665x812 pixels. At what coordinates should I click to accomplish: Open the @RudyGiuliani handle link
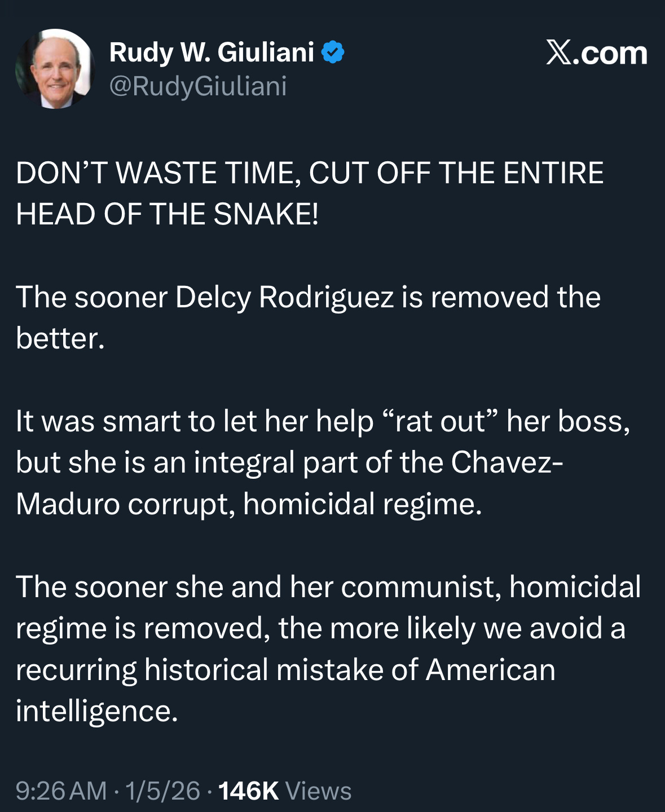198,86
